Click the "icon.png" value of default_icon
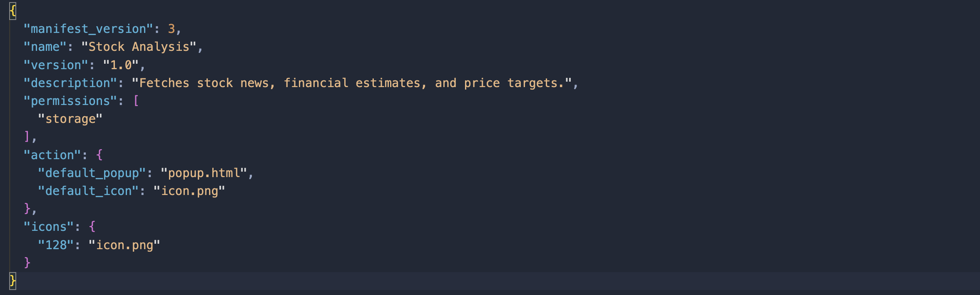This screenshot has height=295, width=980. pos(189,191)
